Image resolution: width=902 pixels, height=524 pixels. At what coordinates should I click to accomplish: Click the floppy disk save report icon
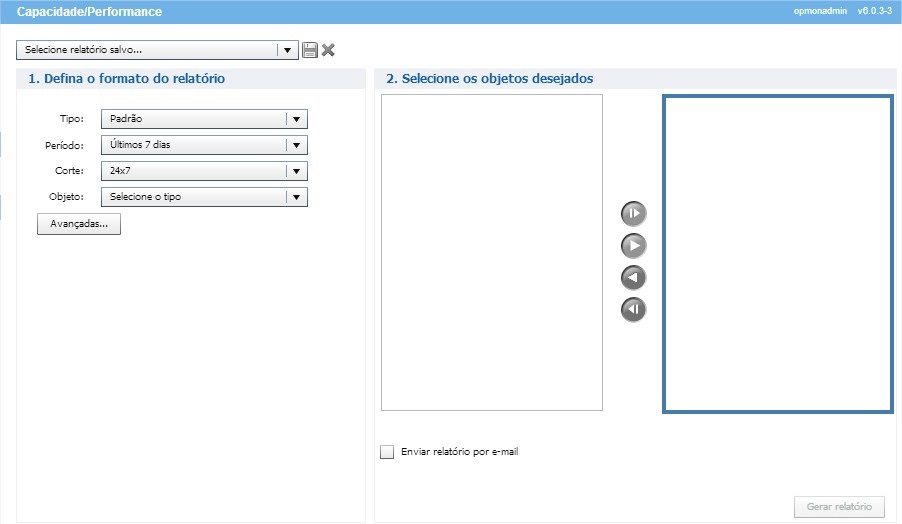tap(310, 50)
